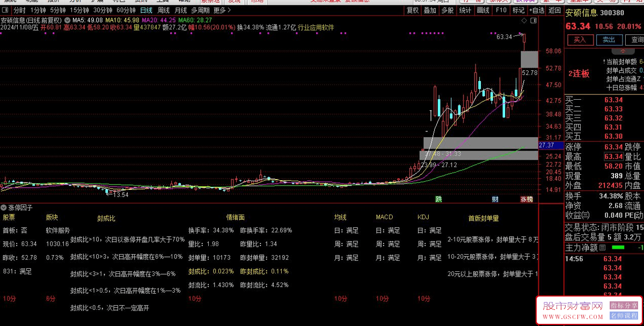Click the 交易状态 status row

[x=604, y=227]
